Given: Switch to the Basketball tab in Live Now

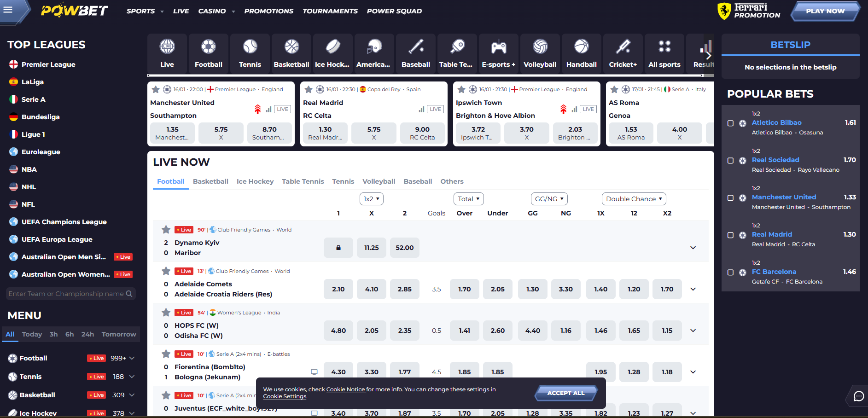Looking at the screenshot, I should point(210,181).
